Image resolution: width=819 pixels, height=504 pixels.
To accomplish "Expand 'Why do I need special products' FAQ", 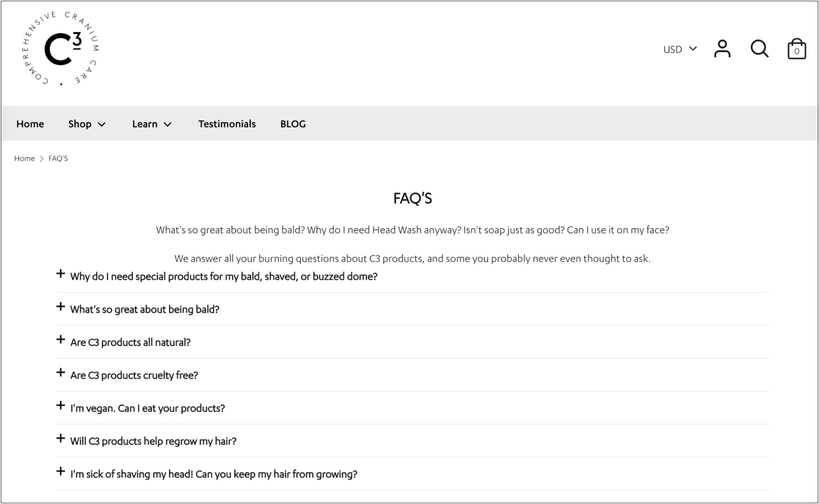I will pos(61,275).
